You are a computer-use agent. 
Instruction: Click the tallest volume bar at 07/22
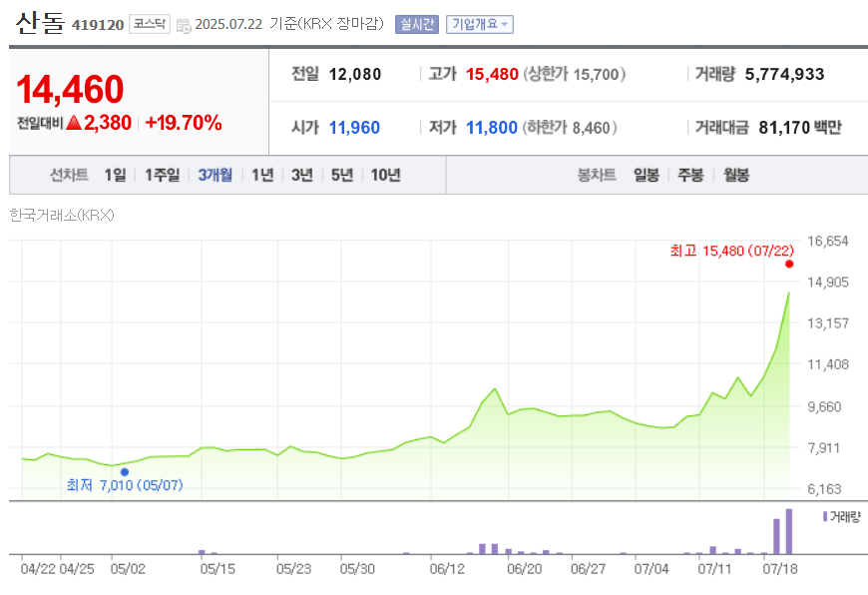(x=789, y=531)
